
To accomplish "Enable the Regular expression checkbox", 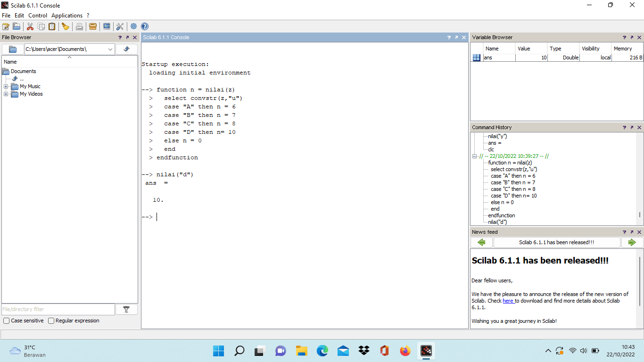I will coord(51,321).
